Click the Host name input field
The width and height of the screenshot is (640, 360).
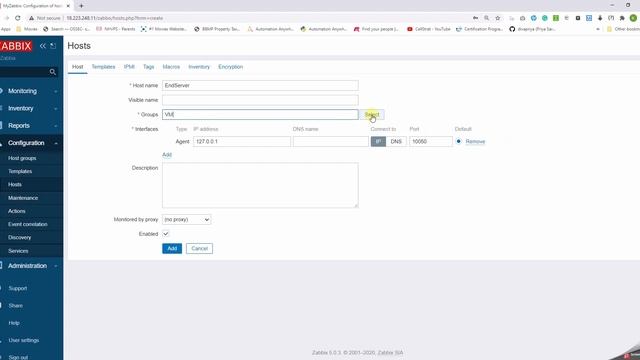point(260,85)
